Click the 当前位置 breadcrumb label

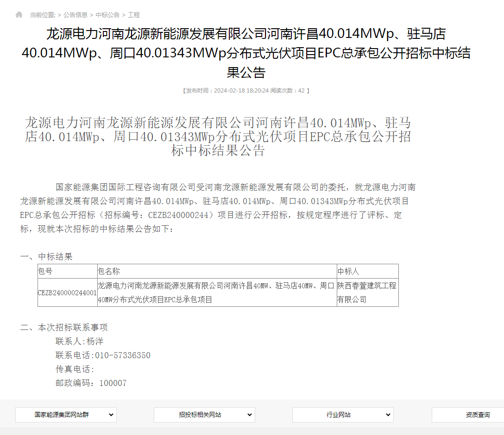43,15
